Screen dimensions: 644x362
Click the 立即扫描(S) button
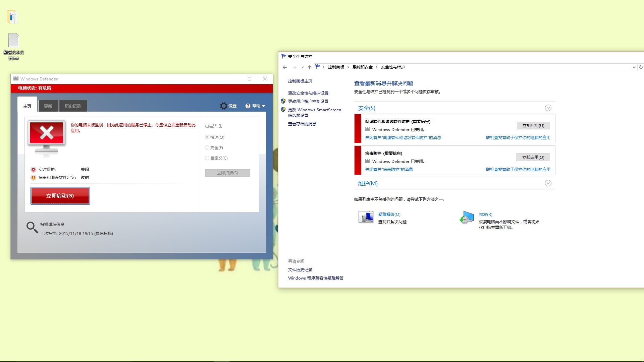click(x=227, y=173)
